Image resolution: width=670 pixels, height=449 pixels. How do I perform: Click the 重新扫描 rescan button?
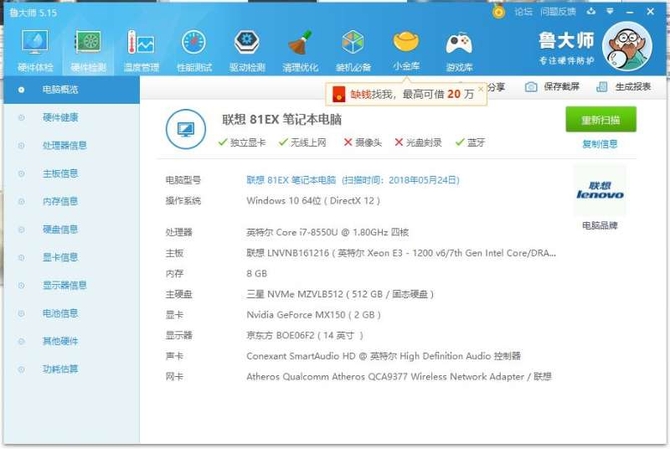point(601,120)
